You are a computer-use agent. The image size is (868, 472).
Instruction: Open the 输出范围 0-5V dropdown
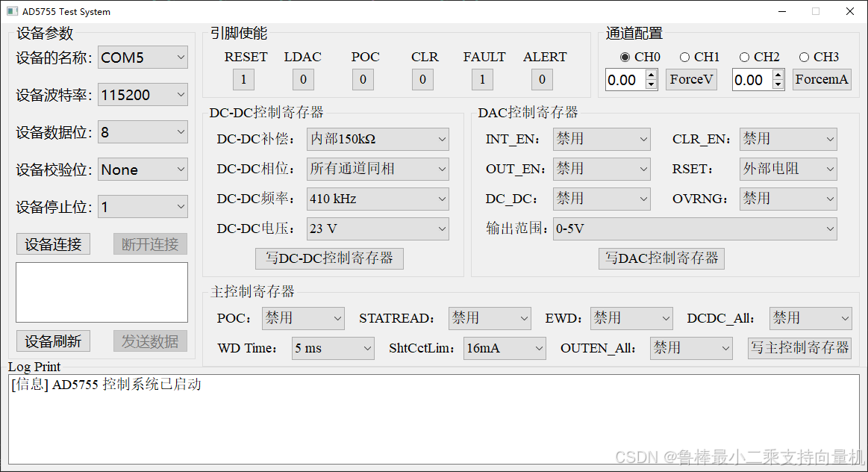tap(695, 229)
